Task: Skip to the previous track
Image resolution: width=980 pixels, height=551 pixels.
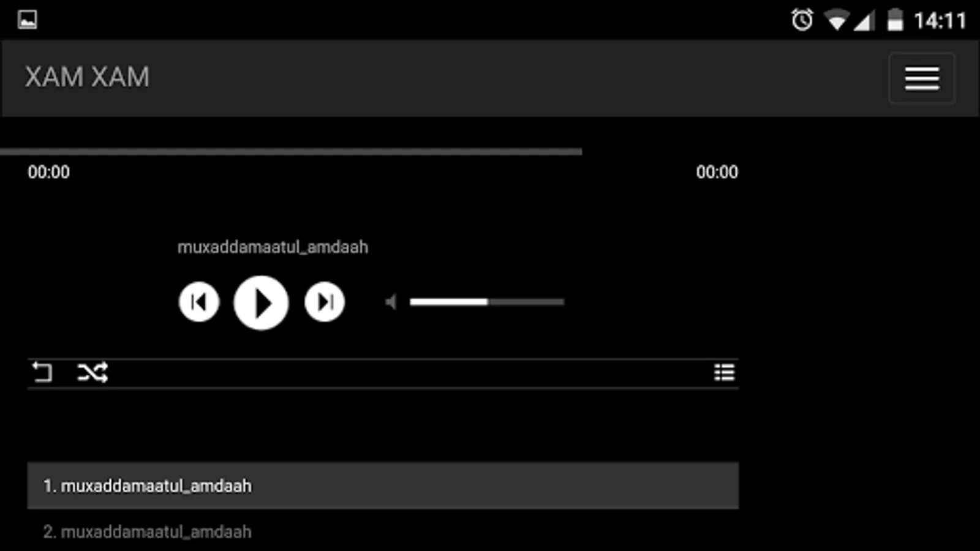Action: 199,302
